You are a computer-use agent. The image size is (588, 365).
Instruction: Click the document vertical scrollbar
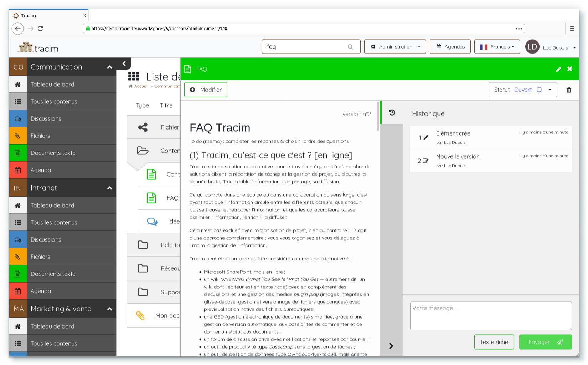pos(378,116)
